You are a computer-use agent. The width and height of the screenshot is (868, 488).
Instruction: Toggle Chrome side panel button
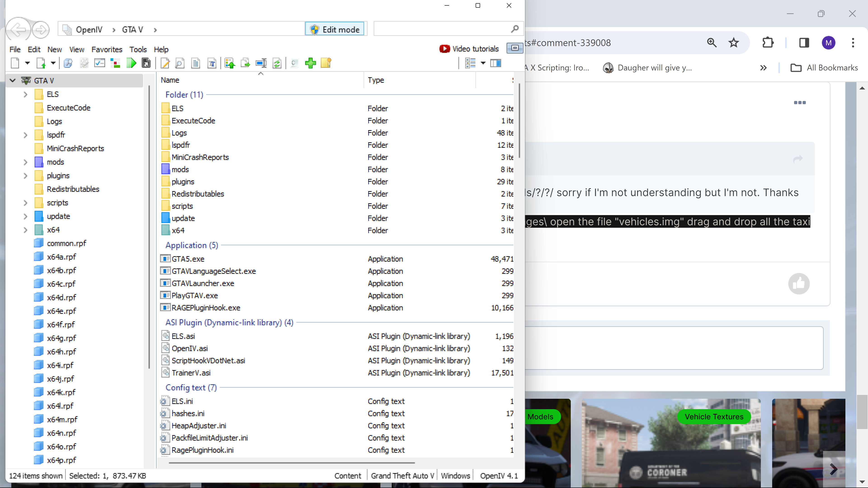[804, 43]
